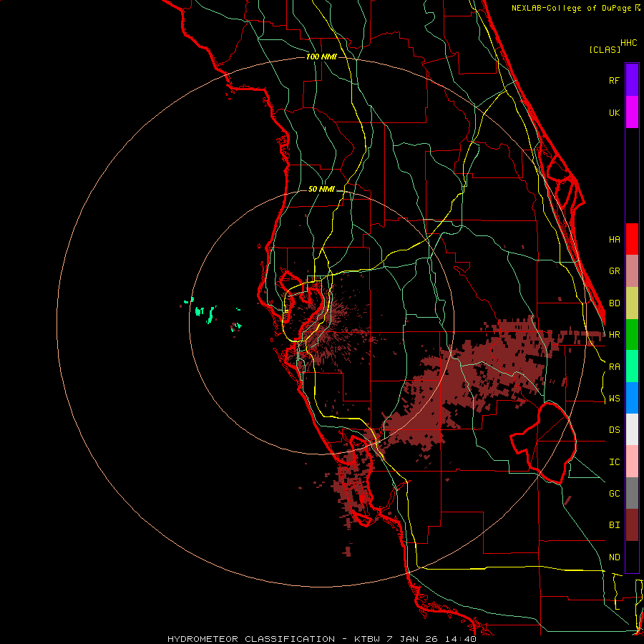Image resolution: width=644 pixels, height=644 pixels.
Task: Click the RF purple legend swatch
Action: [632, 80]
